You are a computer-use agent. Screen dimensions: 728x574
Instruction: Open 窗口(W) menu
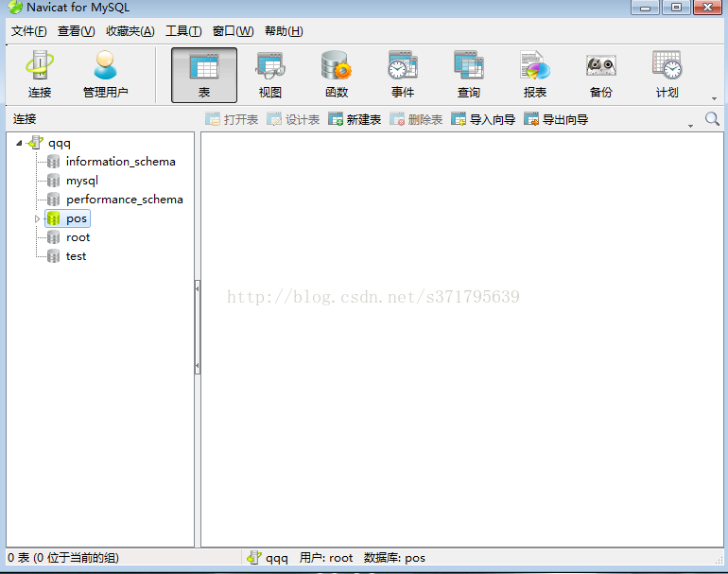[x=234, y=31]
